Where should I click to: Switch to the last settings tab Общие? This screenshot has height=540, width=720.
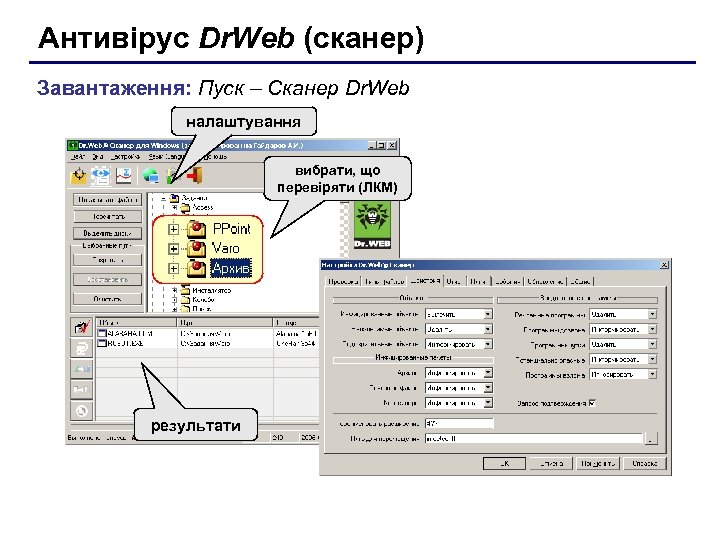(580, 281)
